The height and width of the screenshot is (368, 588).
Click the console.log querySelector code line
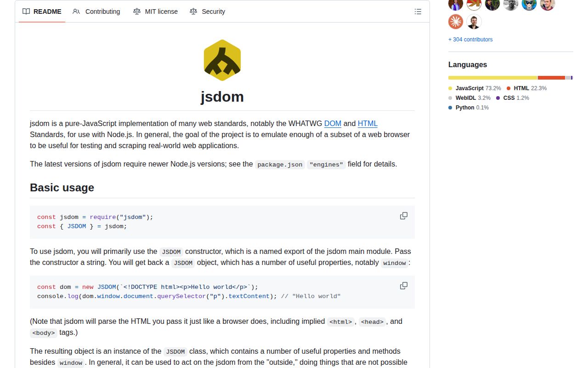tap(189, 296)
